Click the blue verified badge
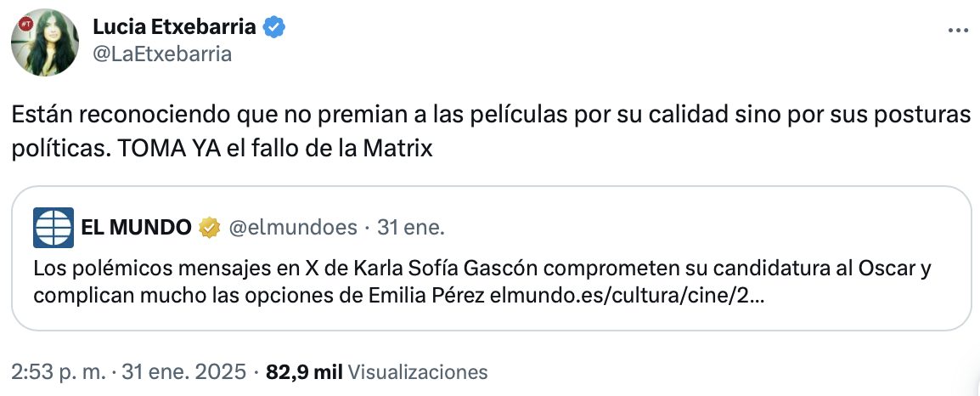 pyautogui.click(x=273, y=28)
